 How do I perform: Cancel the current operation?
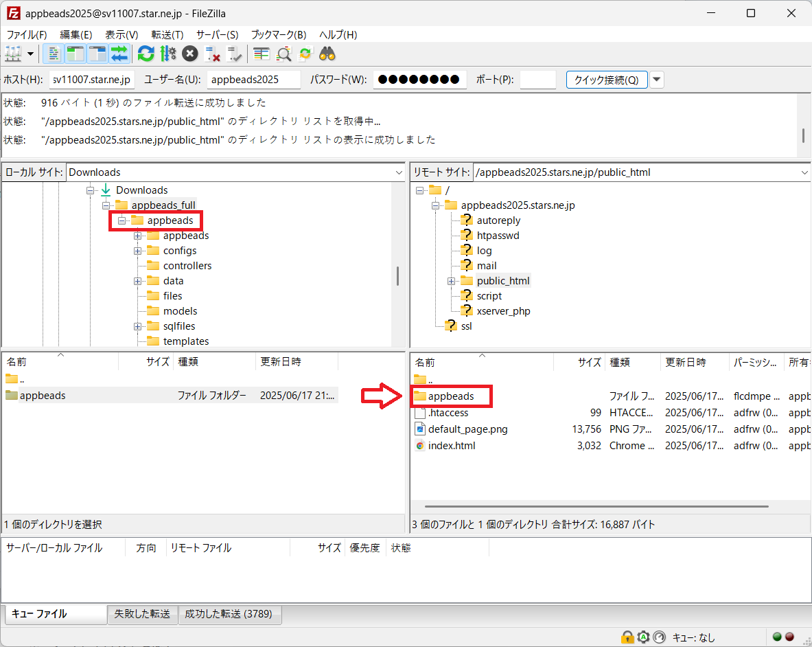[190, 54]
